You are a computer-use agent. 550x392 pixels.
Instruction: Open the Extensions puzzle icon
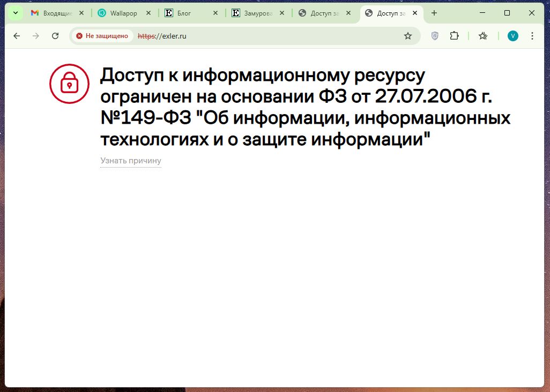tap(454, 36)
